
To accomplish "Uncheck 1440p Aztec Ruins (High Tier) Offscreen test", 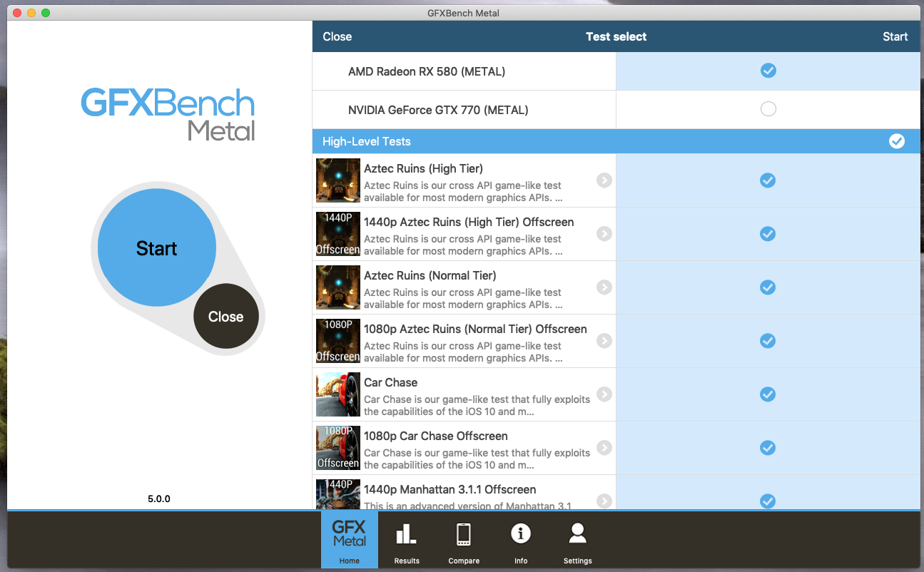I will click(768, 234).
